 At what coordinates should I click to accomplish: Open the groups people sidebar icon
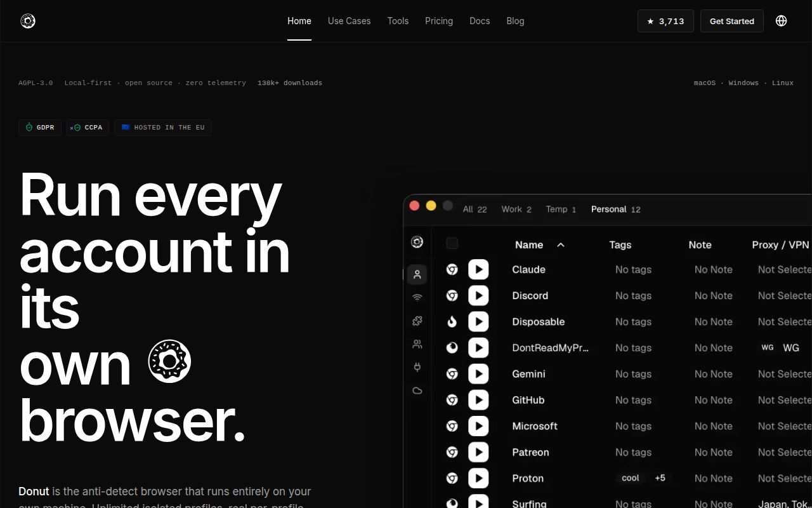coord(417,344)
